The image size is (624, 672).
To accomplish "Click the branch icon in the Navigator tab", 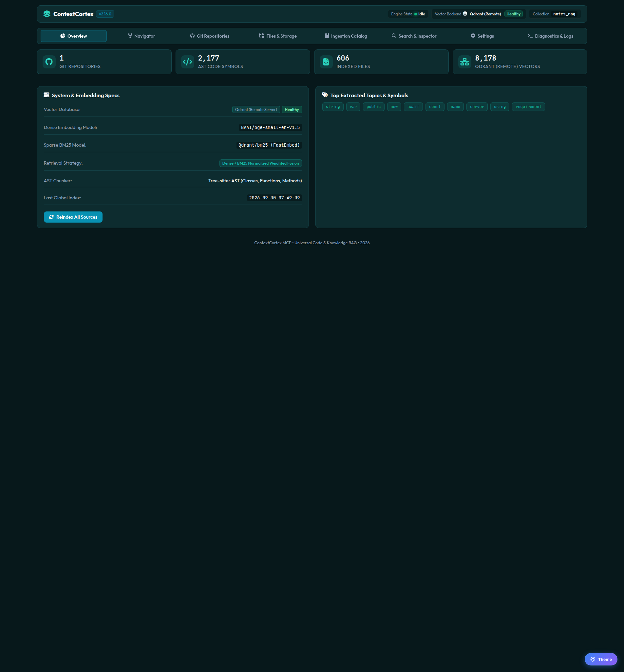I will [130, 36].
